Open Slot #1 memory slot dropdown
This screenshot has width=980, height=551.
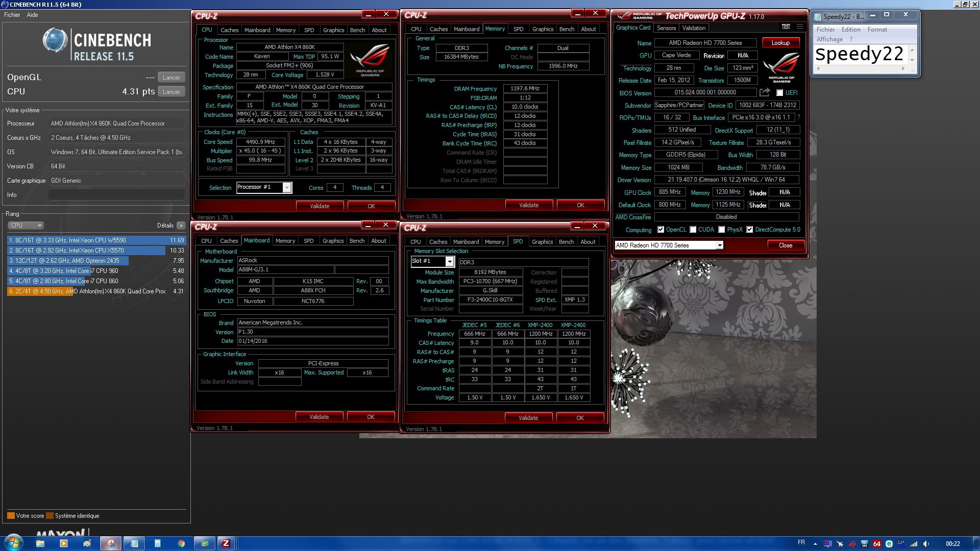pos(449,261)
